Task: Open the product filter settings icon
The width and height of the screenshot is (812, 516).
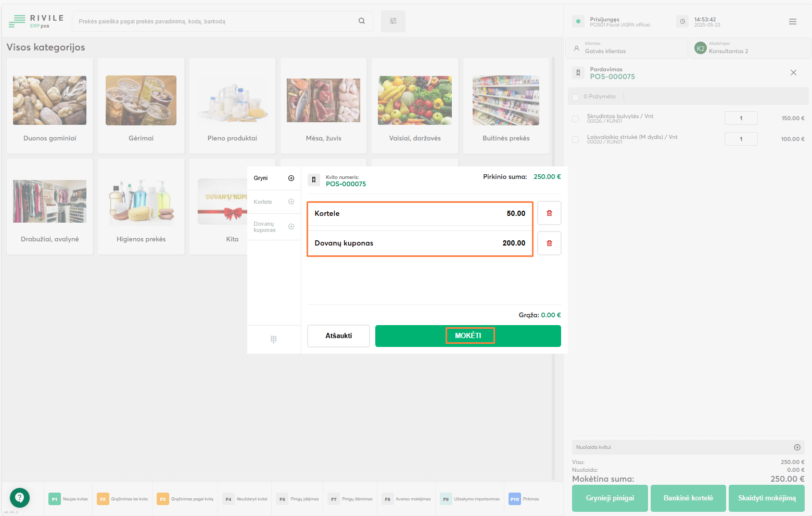Action: (393, 21)
